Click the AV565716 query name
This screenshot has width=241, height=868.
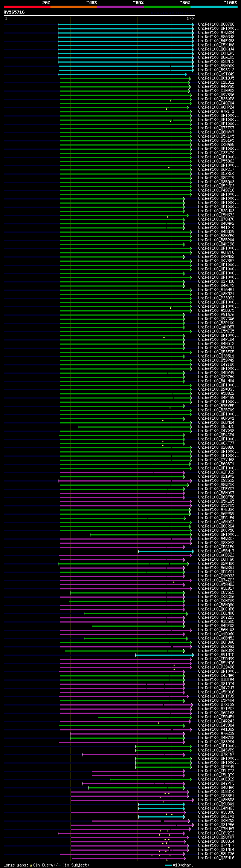click(x=14, y=12)
